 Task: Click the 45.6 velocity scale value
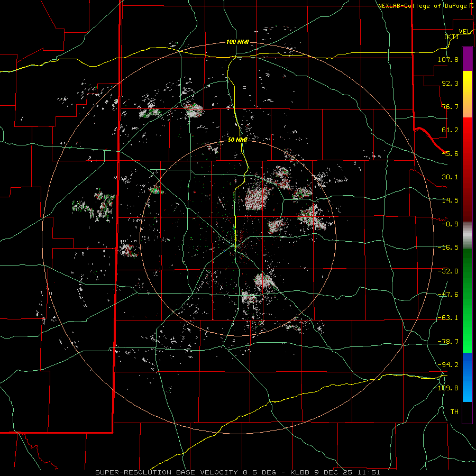450,153
